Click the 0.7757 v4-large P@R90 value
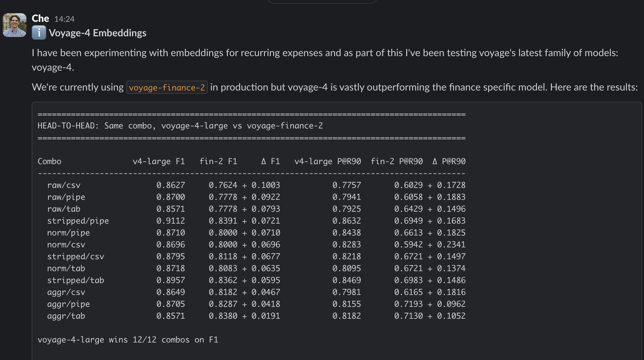This screenshot has width=644, height=360. 347,185
